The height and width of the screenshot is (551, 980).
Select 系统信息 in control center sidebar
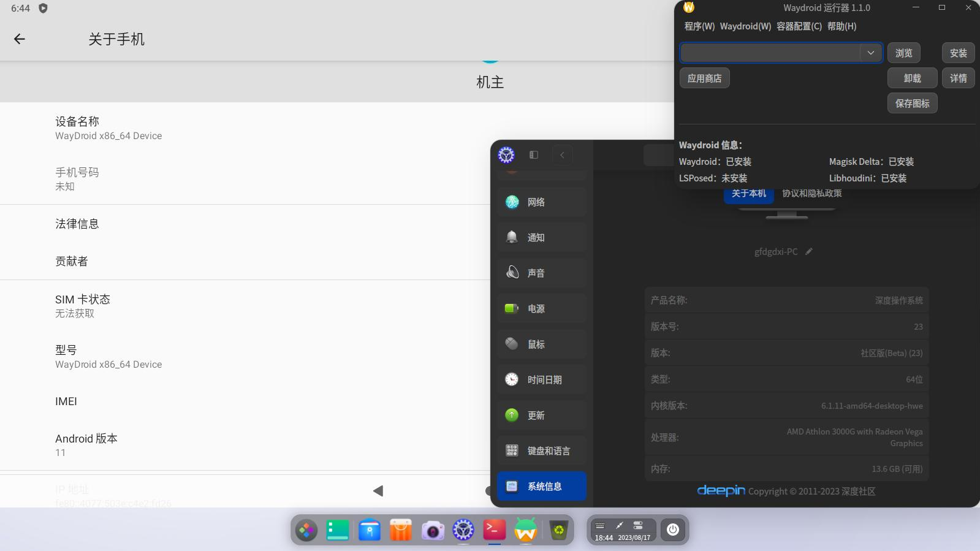[542, 487]
